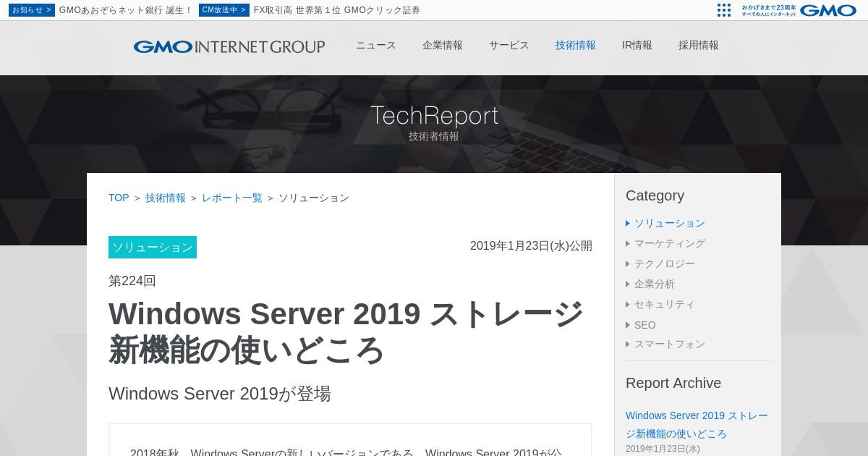
Task: Go to TOP in breadcrumb
Action: point(119,198)
